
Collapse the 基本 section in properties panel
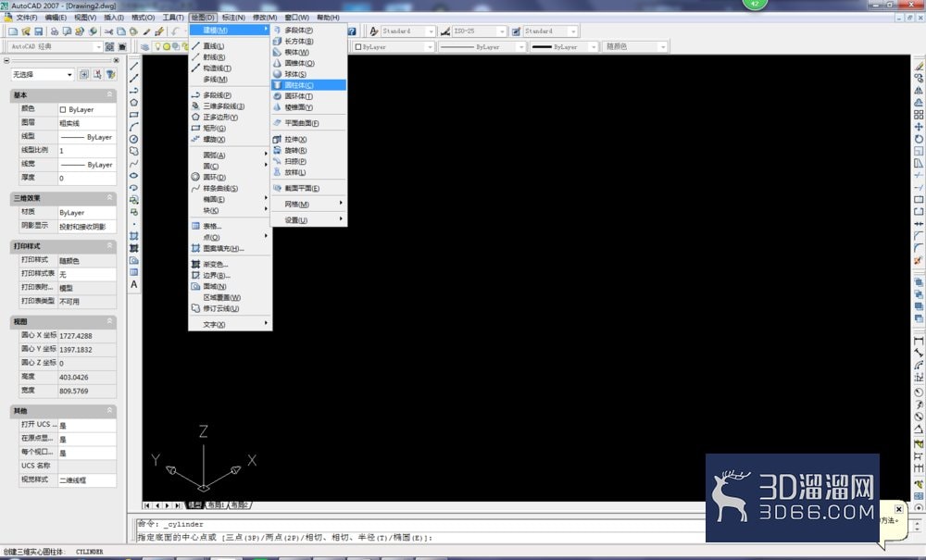tap(109, 94)
